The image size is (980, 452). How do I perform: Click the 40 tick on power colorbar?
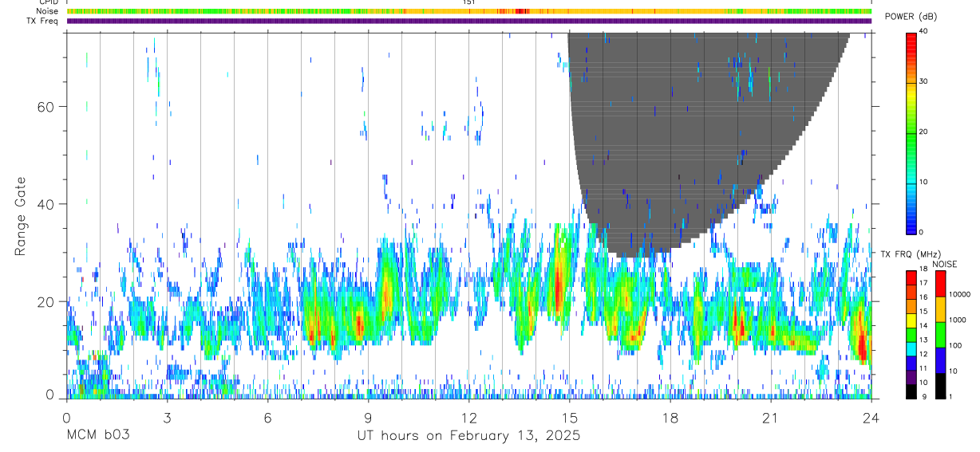click(923, 32)
